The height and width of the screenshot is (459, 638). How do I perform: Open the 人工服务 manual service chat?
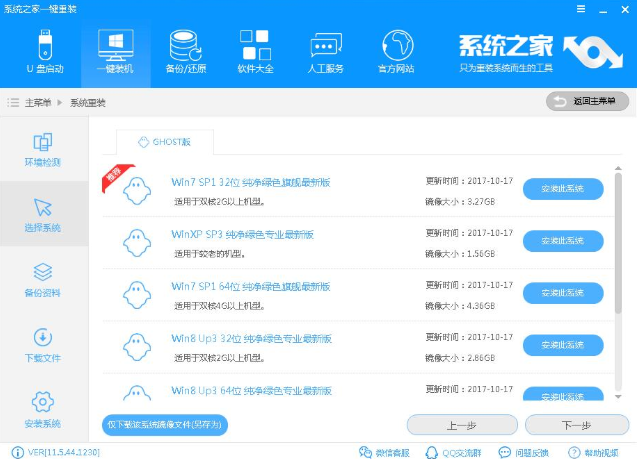326,51
